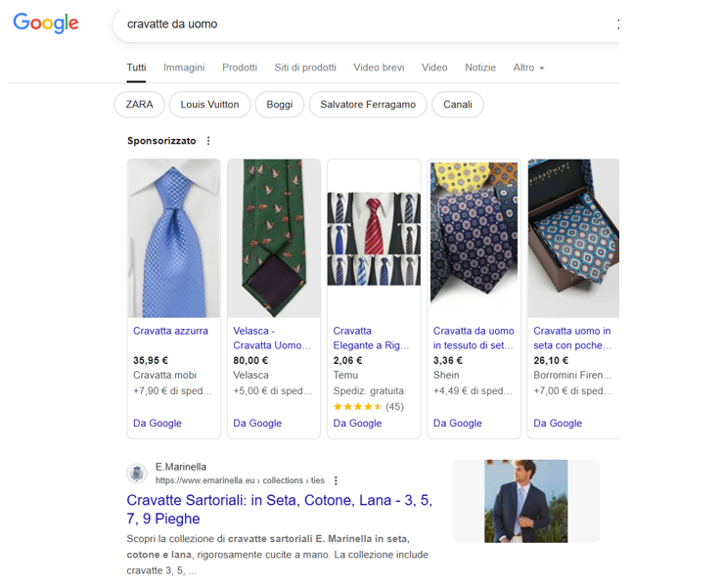723x588 pixels.
Task: Open the three-dot menu beside E.Marinella URL
Action: click(336, 480)
